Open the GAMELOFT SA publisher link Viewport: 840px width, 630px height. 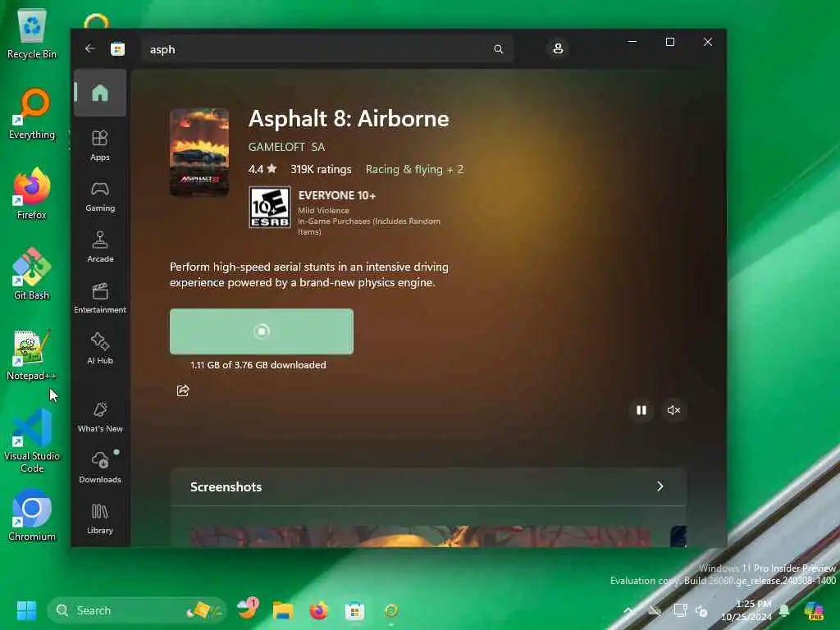pos(286,147)
